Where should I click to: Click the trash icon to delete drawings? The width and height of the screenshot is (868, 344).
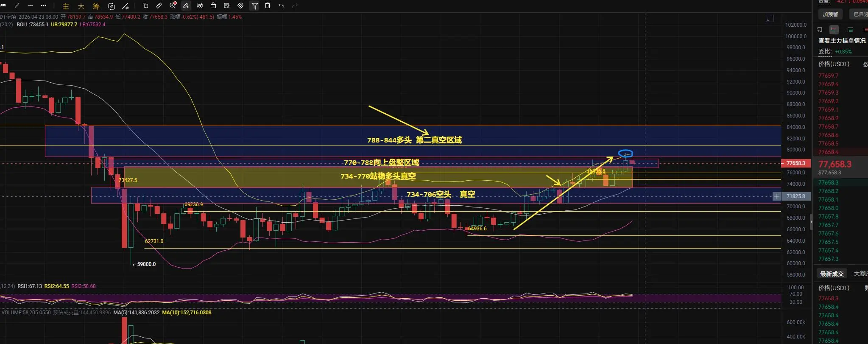pyautogui.click(x=268, y=6)
